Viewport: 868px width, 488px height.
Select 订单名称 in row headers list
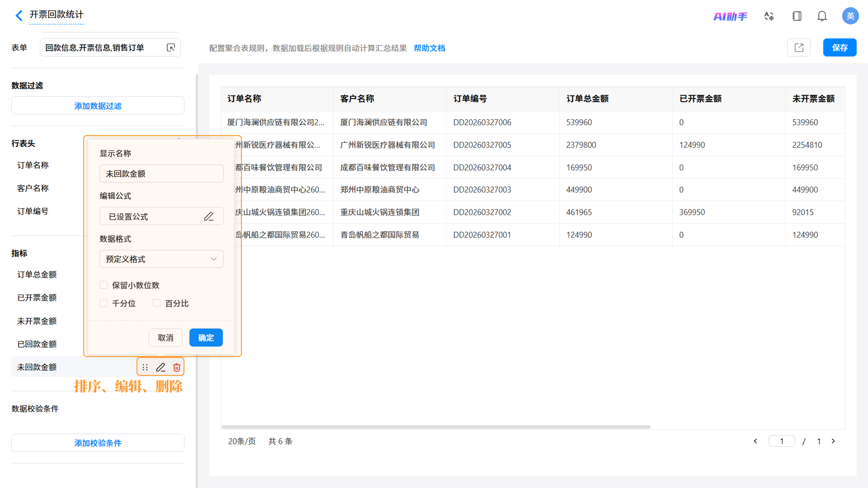(x=33, y=165)
